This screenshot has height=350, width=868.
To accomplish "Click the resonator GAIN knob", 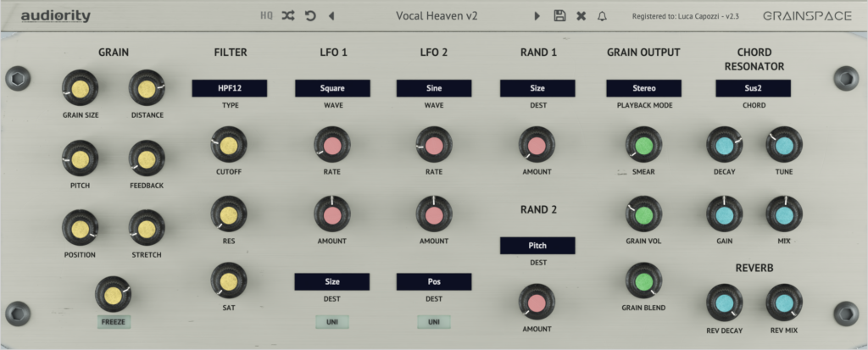I will point(725,214).
